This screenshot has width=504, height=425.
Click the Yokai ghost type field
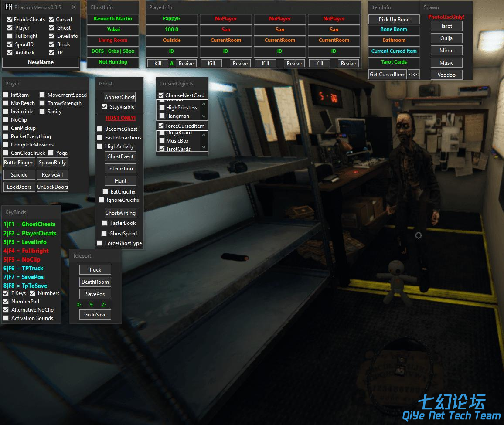pos(113,30)
